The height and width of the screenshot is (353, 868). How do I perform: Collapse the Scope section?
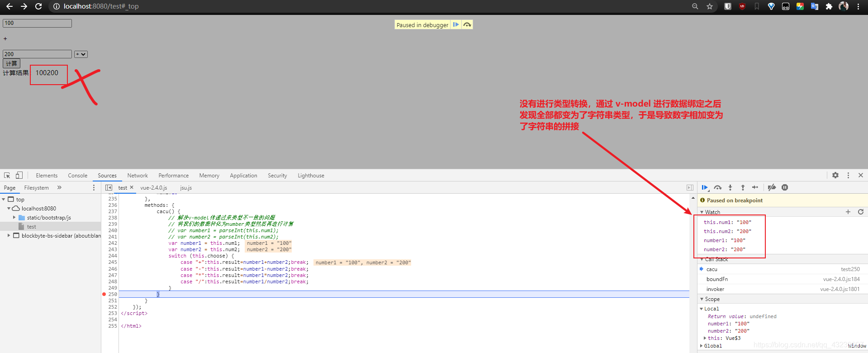click(702, 299)
